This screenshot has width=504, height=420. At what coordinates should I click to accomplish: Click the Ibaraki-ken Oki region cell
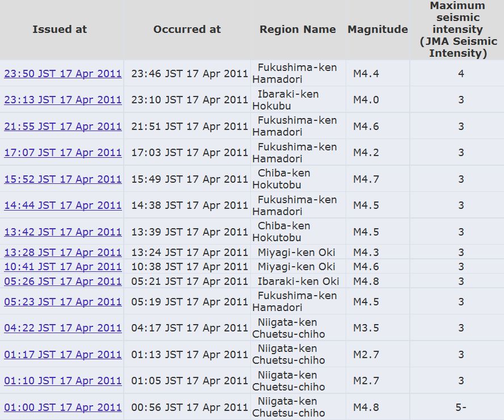click(299, 281)
